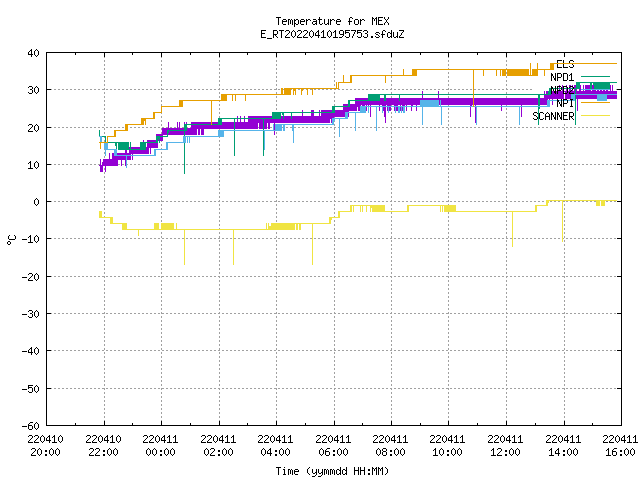Click the x-axis title 'Time (yymmdd HH:MM)'

(332, 471)
